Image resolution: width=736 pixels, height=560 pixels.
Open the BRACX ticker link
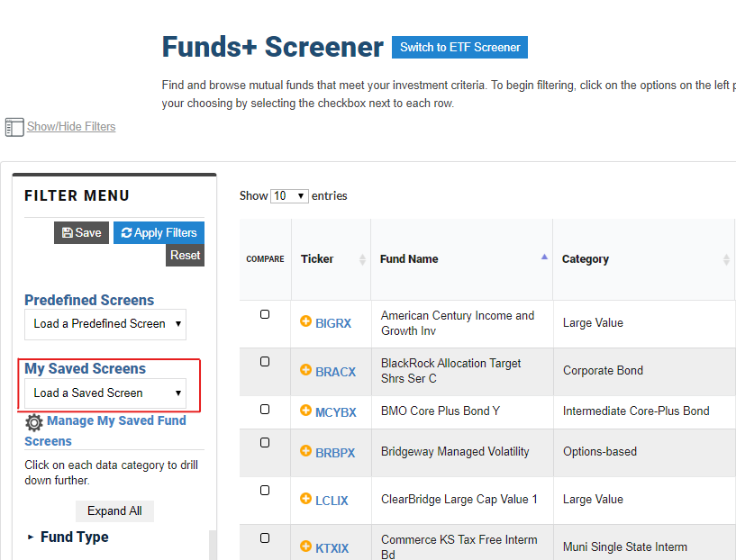click(336, 372)
